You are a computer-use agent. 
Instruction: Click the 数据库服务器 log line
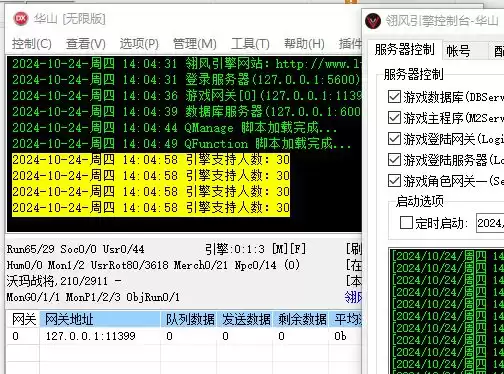pyautogui.click(x=187, y=111)
